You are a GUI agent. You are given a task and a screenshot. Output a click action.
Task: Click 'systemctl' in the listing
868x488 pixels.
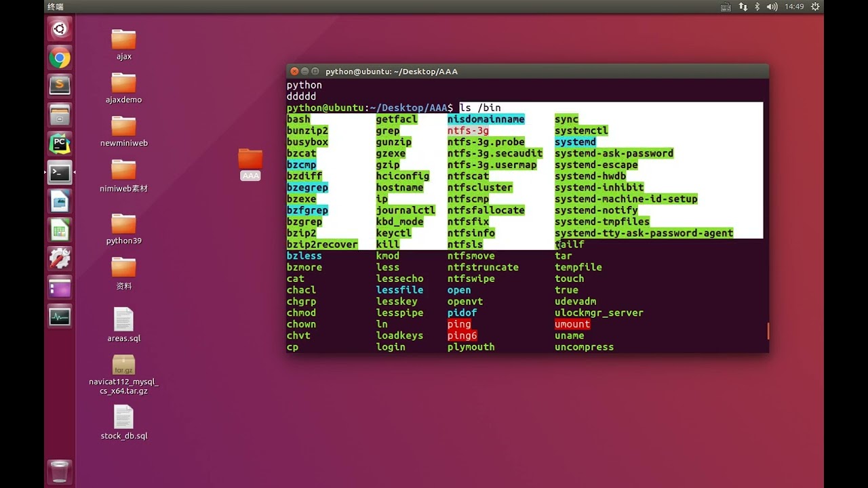(x=581, y=131)
